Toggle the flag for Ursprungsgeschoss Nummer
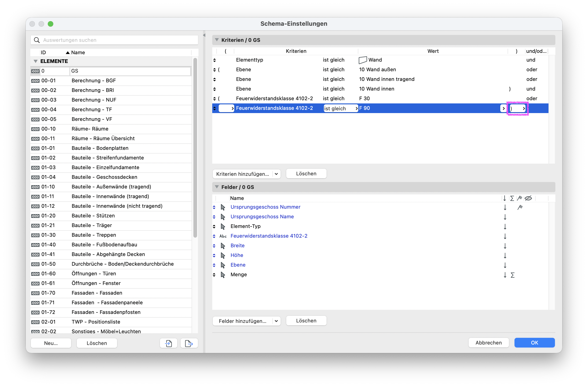The height and width of the screenshot is (387, 588). tap(520, 207)
